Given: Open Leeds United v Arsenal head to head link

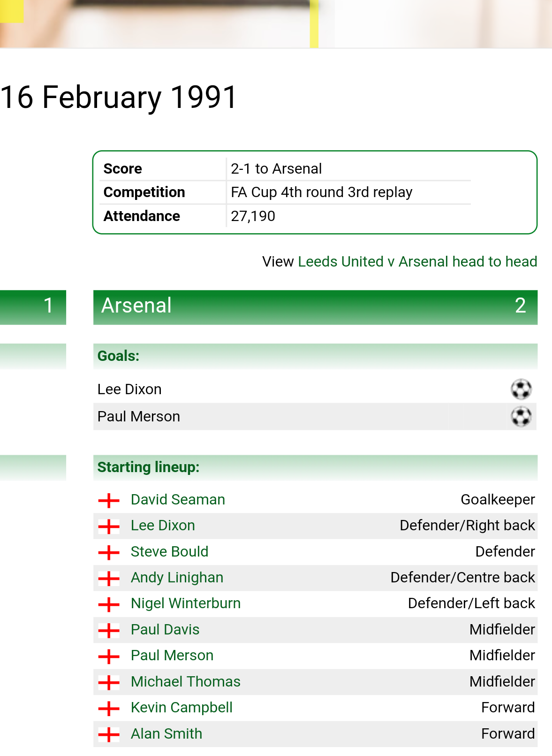Looking at the screenshot, I should (x=417, y=261).
